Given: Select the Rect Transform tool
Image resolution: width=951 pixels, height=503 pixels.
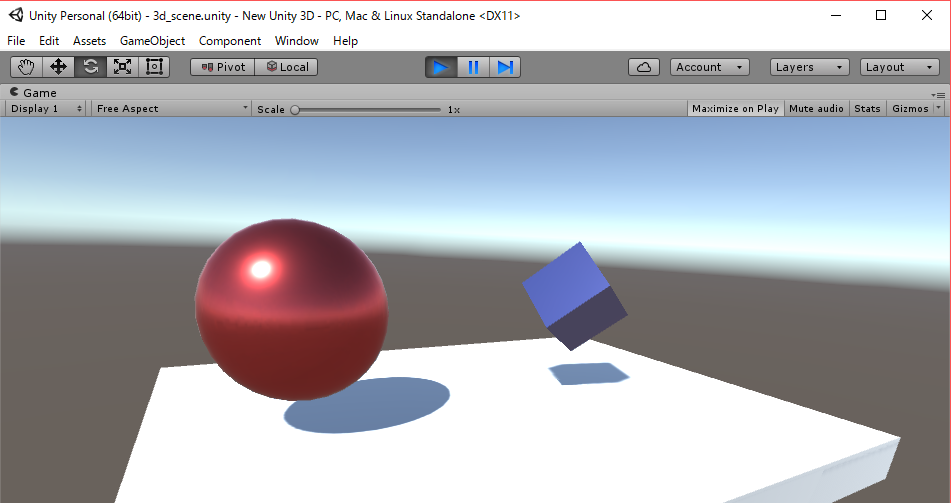Looking at the screenshot, I should [x=154, y=67].
